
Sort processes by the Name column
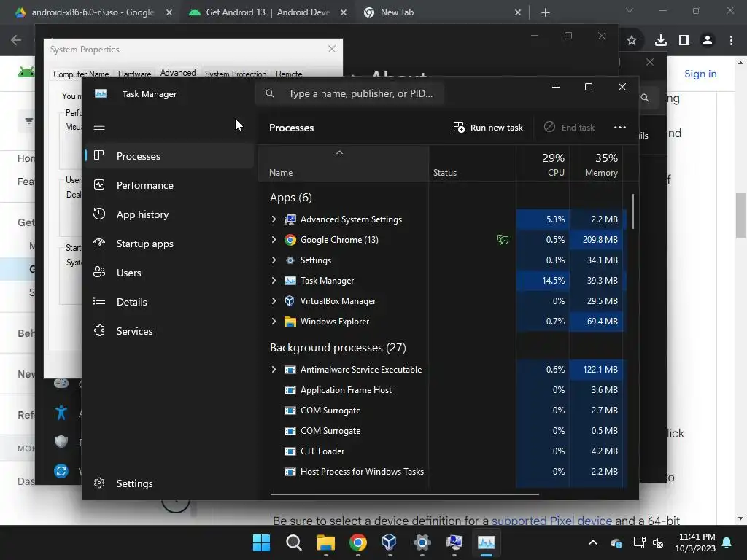click(x=343, y=164)
